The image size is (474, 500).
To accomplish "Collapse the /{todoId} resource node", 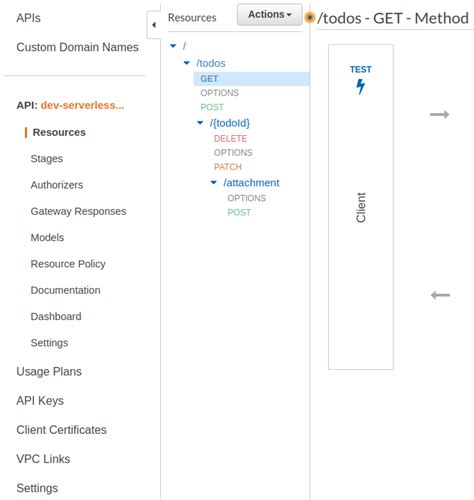I will click(x=200, y=123).
